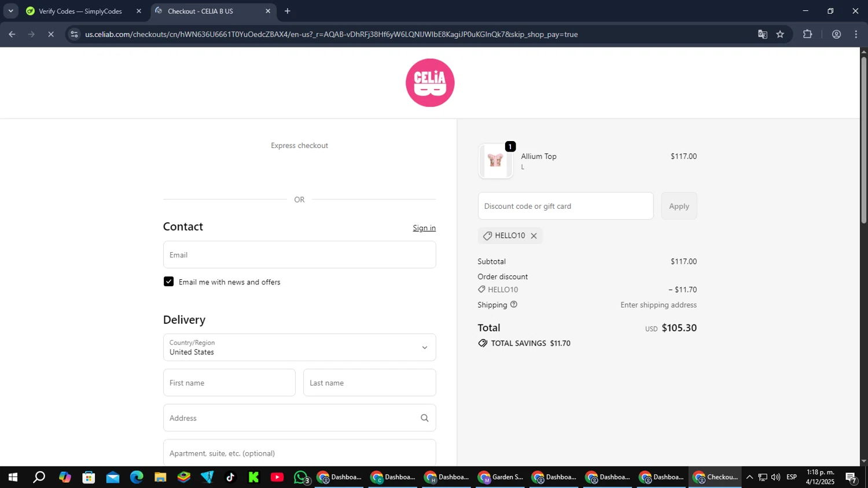
Task: Click the Enter shipping address text
Action: (659, 305)
